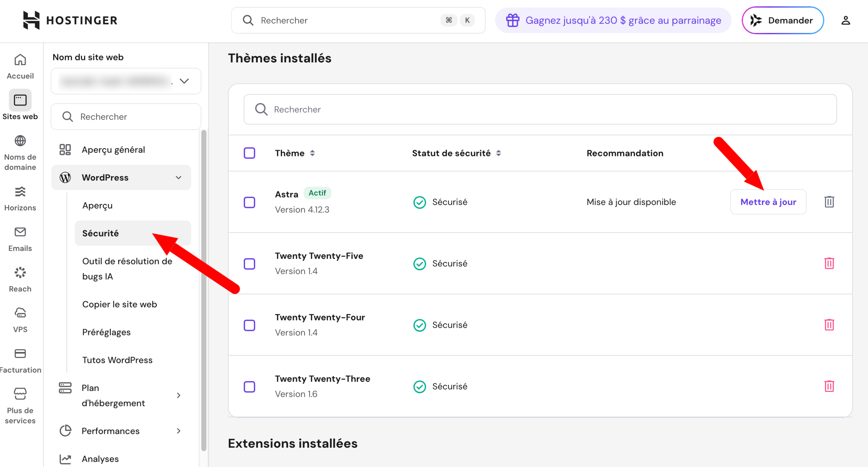868x467 pixels.
Task: Click the gift icon in referral banner
Action: tap(513, 20)
